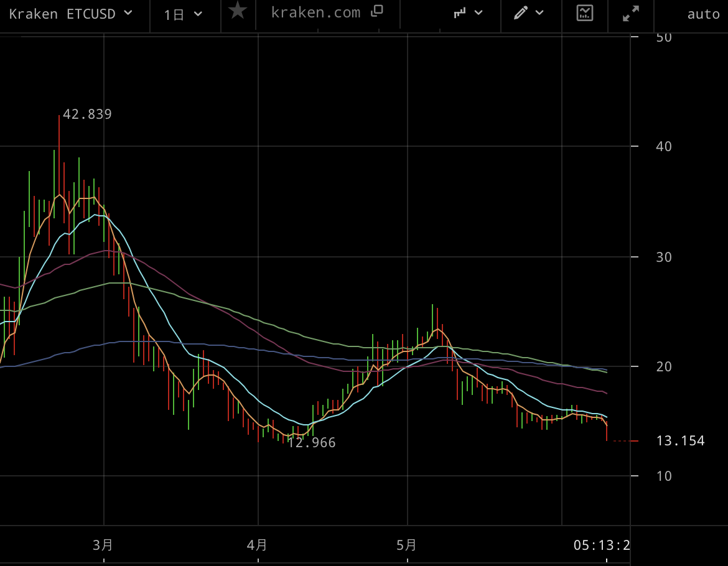Click the external window icon beside kraken.com
This screenshot has width=728, height=566.
point(377,11)
